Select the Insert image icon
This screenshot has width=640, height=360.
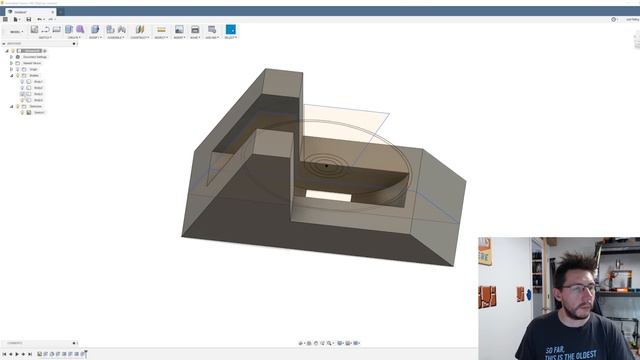(179, 29)
